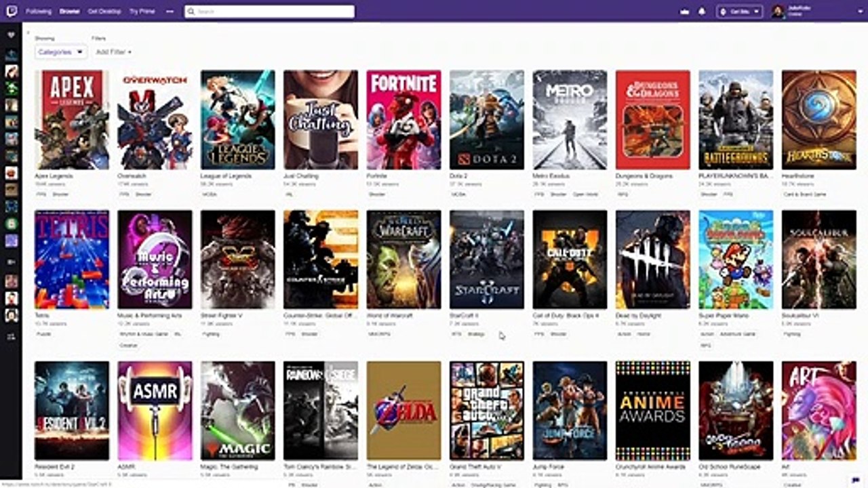
Task: Click the Horror tag under Dead by Daylight
Action: (644, 334)
